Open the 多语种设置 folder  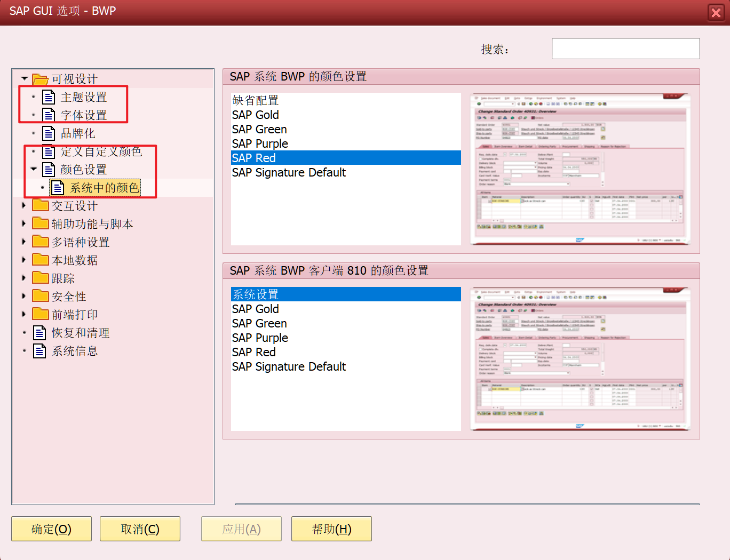[x=80, y=241]
